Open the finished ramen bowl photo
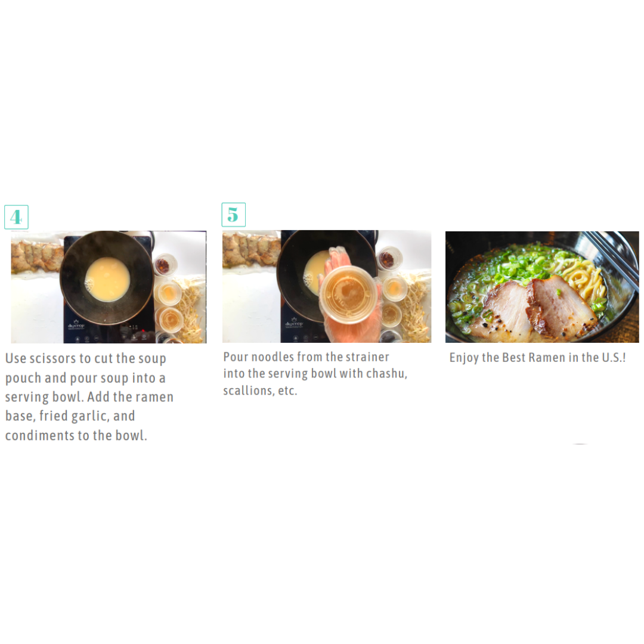Screen dimensions: 644x644 [x=542, y=287]
